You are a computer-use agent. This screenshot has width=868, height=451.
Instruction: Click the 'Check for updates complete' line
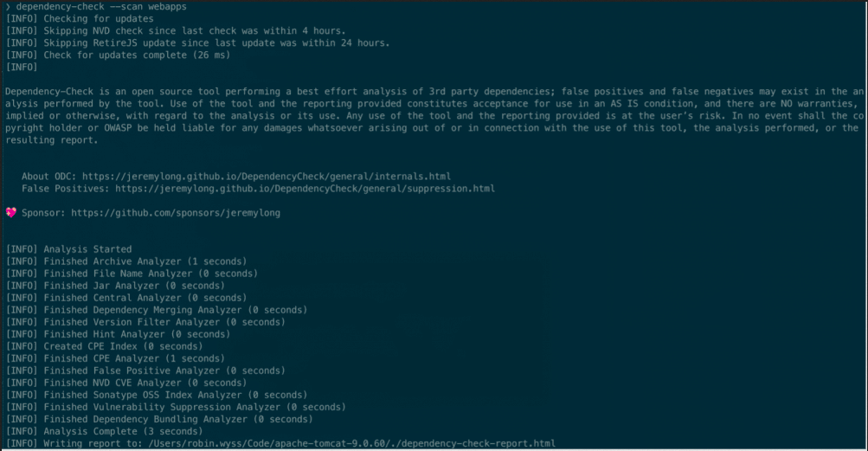coord(118,55)
